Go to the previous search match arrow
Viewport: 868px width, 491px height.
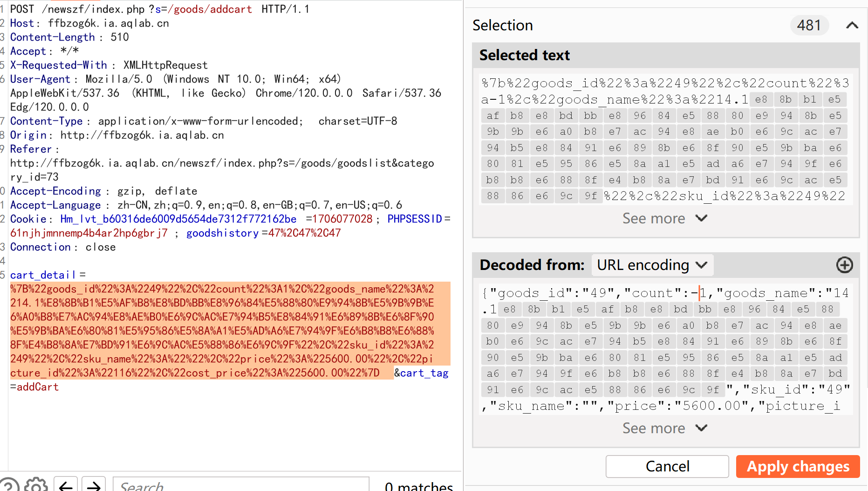66,485
